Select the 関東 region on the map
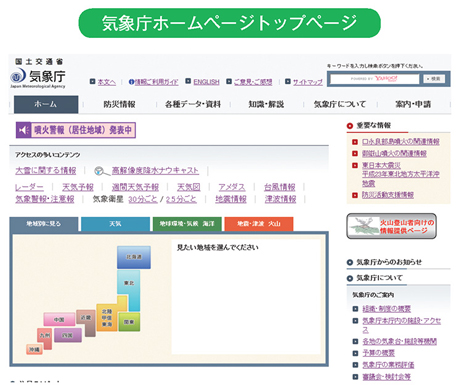Screen dimensions: 460x389 point(129,322)
